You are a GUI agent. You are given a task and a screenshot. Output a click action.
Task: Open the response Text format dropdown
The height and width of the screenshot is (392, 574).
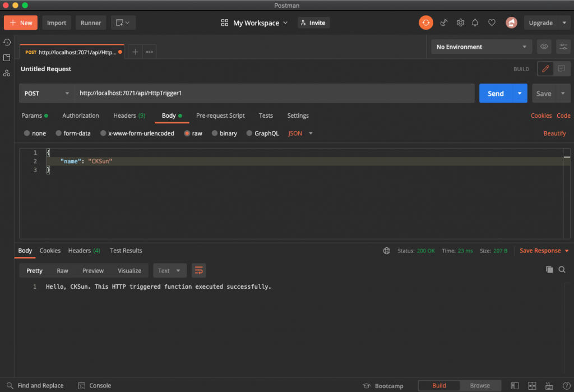coord(169,271)
